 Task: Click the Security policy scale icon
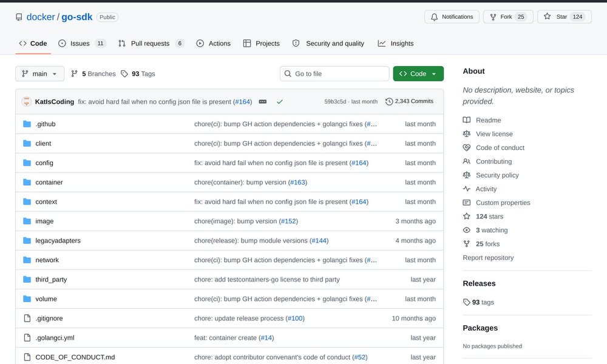pos(466,175)
